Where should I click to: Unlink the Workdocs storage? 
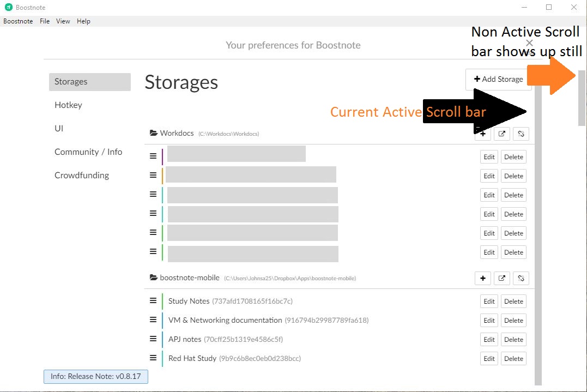[x=521, y=134]
